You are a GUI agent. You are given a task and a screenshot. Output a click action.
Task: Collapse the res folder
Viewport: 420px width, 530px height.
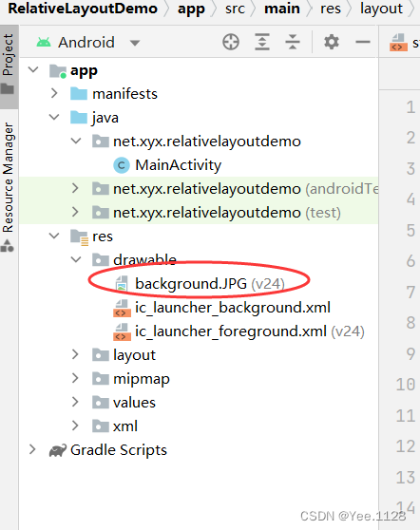(54, 236)
